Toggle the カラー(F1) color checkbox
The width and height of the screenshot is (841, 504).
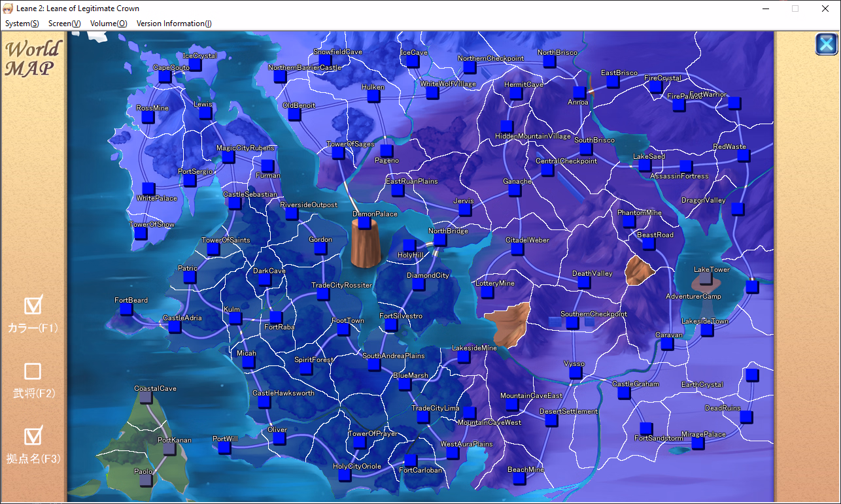33,305
